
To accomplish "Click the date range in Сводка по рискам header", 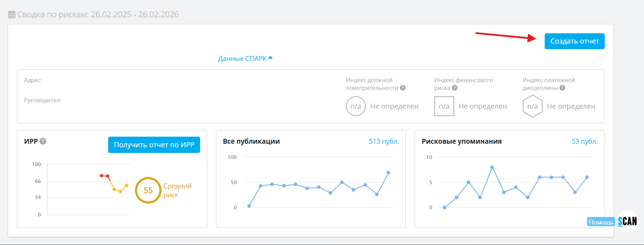I will [x=135, y=15].
